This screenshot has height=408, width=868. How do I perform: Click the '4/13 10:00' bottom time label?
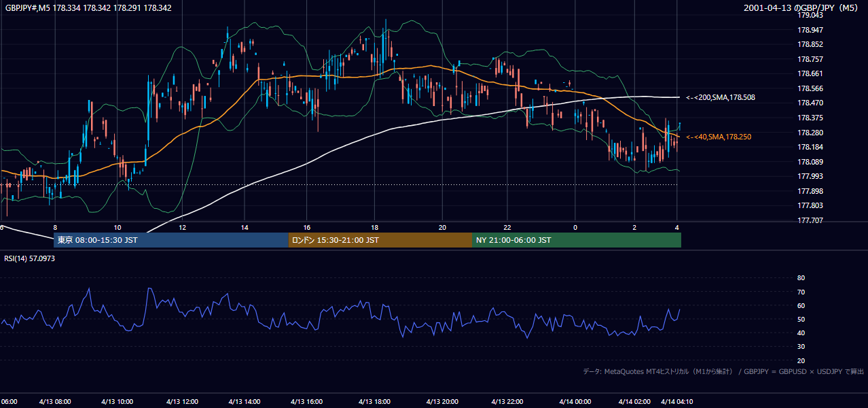(x=117, y=402)
